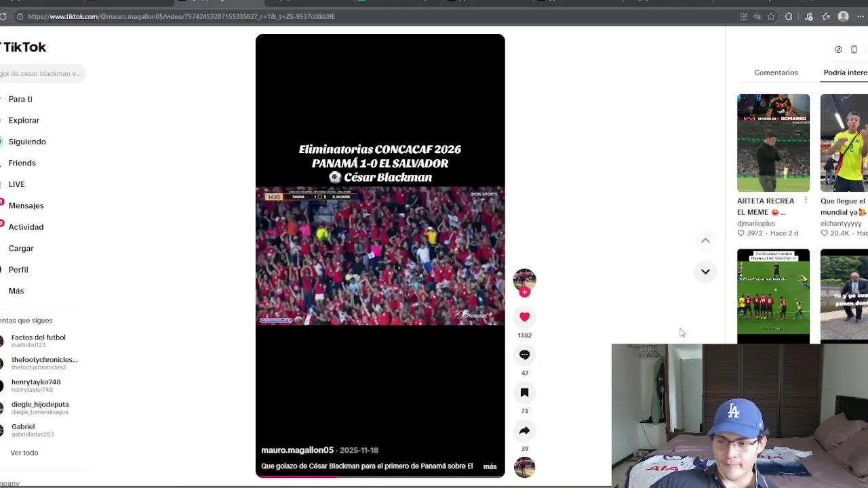
Task: Open the Friends section
Action: pyautogui.click(x=22, y=163)
